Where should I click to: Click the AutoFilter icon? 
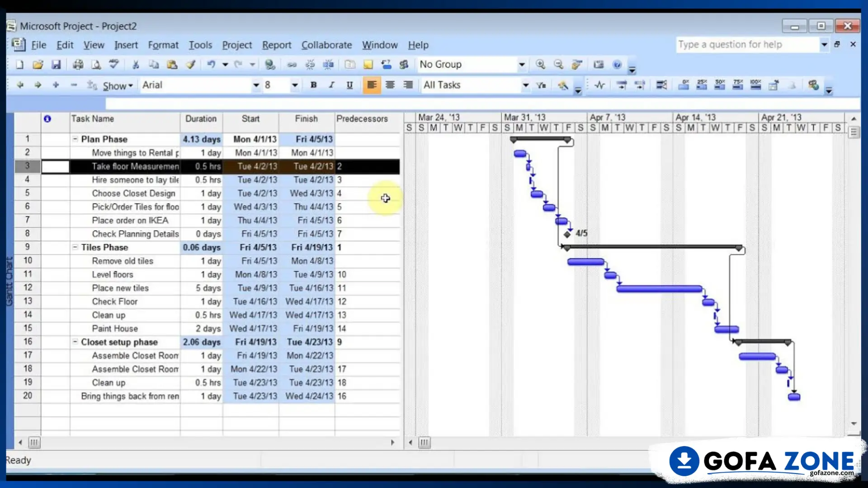tap(541, 85)
